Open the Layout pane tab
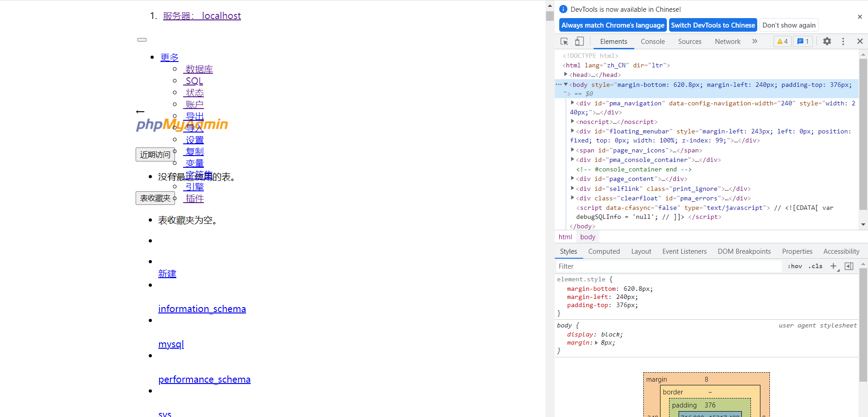 (x=641, y=251)
